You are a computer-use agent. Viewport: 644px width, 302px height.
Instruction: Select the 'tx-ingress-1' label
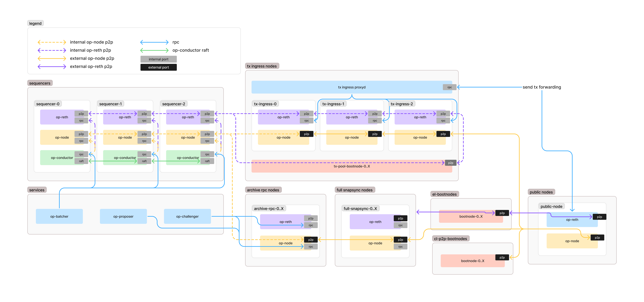coord(333,104)
